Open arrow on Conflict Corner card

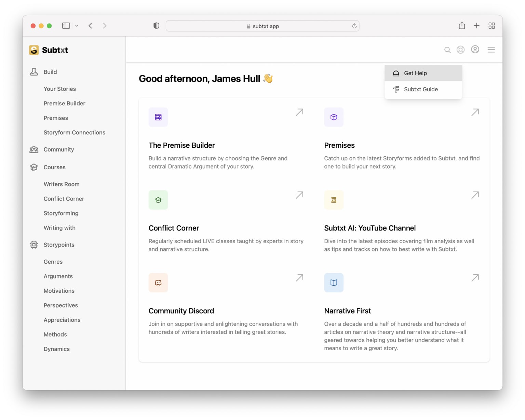299,195
